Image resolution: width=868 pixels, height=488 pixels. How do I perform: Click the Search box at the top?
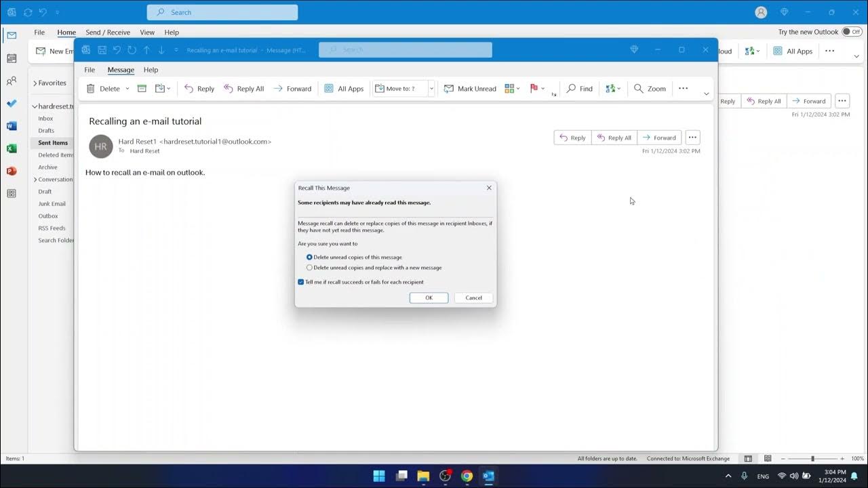pyautogui.click(x=222, y=12)
